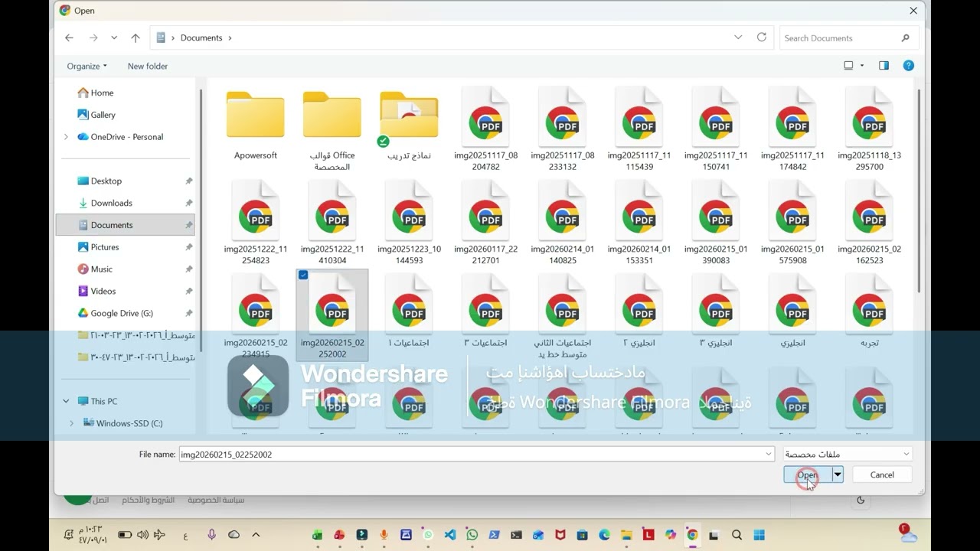980x551 pixels.
Task: Open the ملفات مخصصة file type dropdown
Action: coord(848,455)
